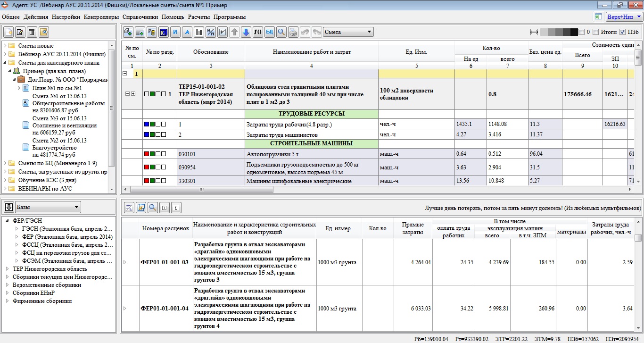Click the new document icon in left panel
Viewport: 644px width, 343px height.
pyautogui.click(x=9, y=32)
